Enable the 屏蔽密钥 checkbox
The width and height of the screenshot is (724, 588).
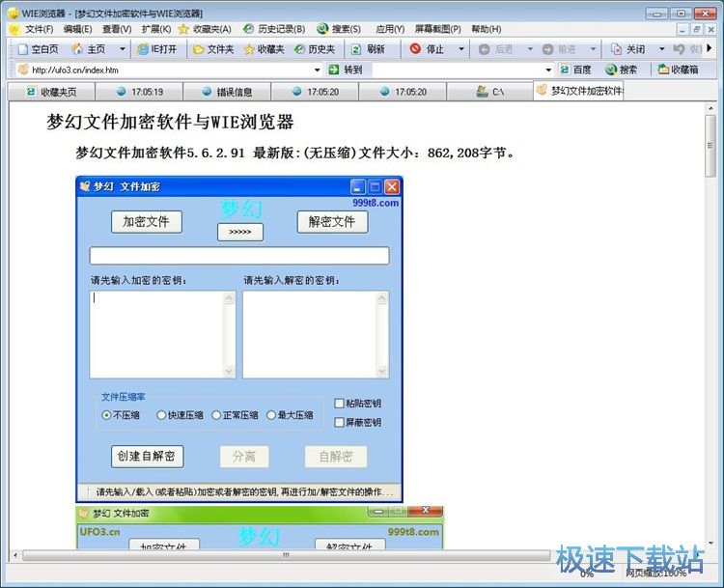tap(339, 422)
